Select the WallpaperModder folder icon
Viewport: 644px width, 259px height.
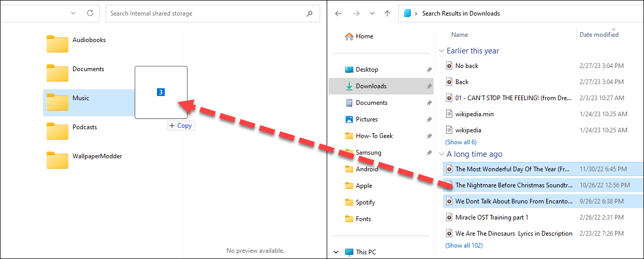coord(57,160)
